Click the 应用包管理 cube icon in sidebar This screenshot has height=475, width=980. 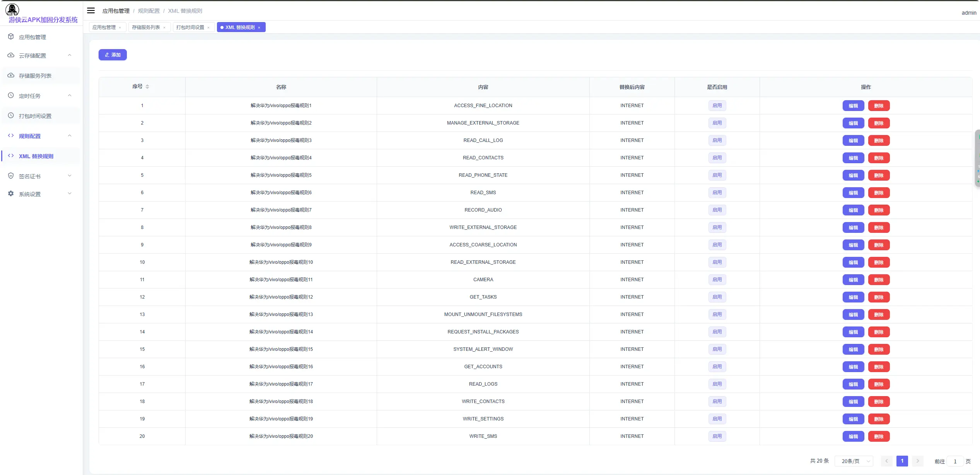(x=11, y=37)
